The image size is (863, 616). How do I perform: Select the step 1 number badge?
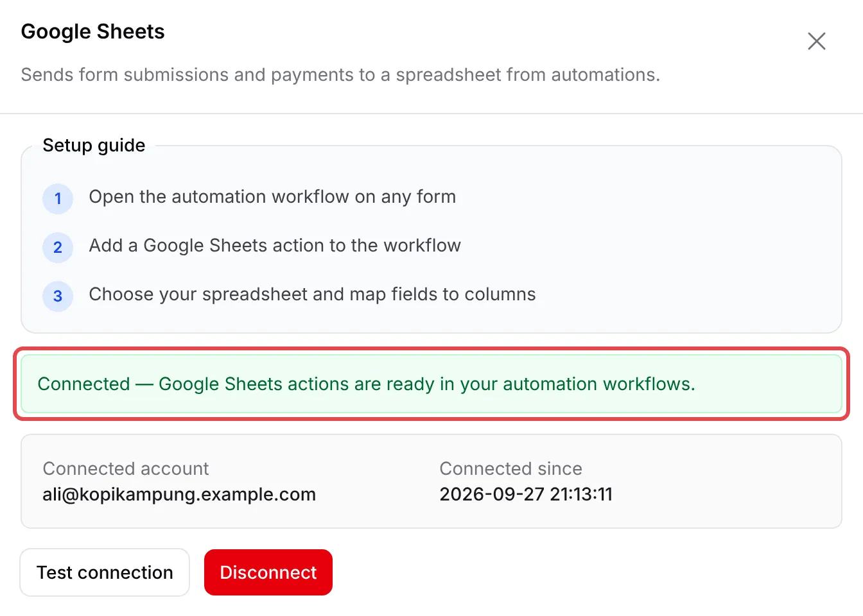click(58, 198)
